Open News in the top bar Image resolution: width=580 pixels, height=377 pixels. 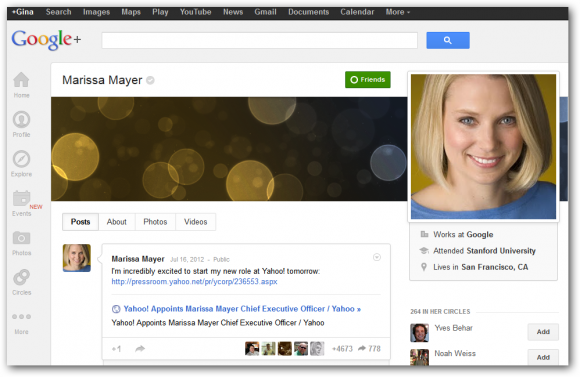pyautogui.click(x=233, y=12)
